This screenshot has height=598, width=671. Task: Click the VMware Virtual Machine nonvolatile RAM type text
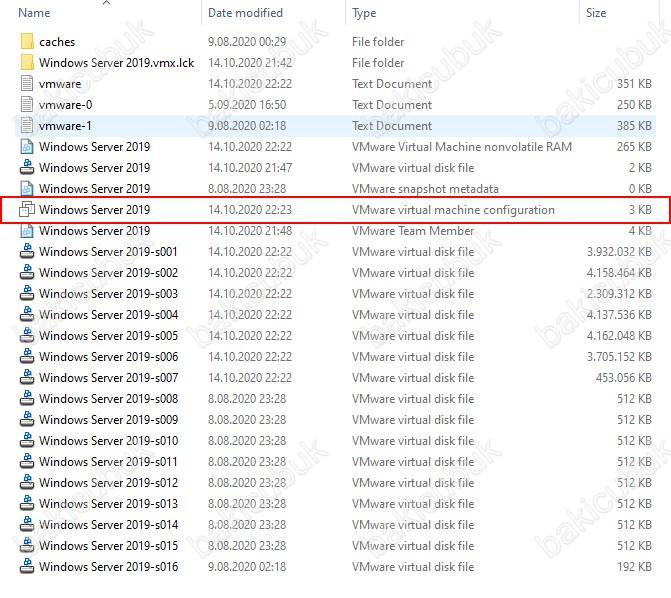462,147
